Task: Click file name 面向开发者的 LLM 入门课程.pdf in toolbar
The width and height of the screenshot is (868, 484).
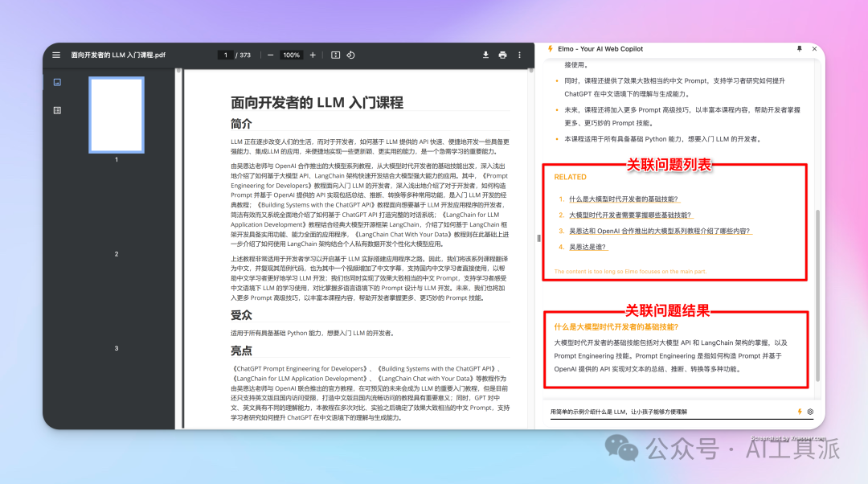Action: [x=118, y=55]
